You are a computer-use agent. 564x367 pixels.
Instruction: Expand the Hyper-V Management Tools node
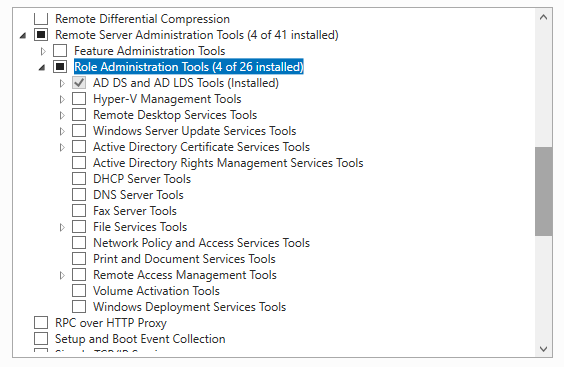coord(62,99)
